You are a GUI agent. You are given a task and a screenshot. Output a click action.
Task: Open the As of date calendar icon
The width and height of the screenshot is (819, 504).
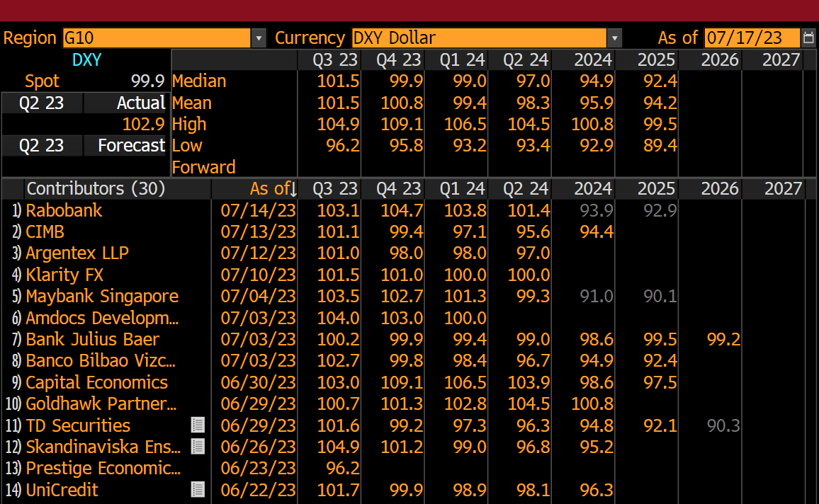click(808, 38)
